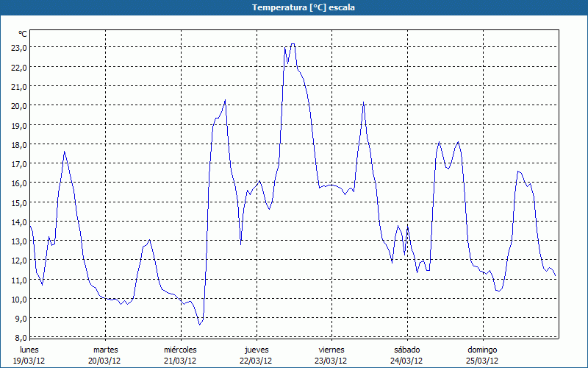
Task: Click the 25/03/12 date label
Action: tap(482, 361)
